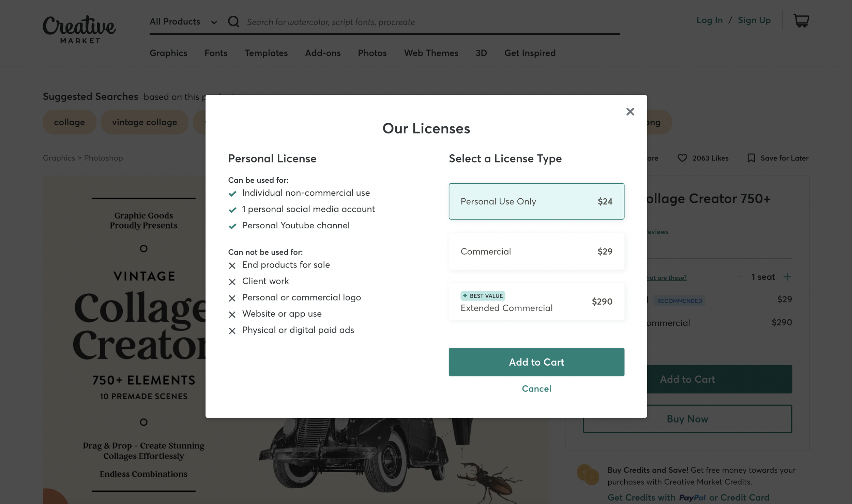Screen dimensions: 852x504
Task: Open the Graphics menu
Action: (168, 53)
